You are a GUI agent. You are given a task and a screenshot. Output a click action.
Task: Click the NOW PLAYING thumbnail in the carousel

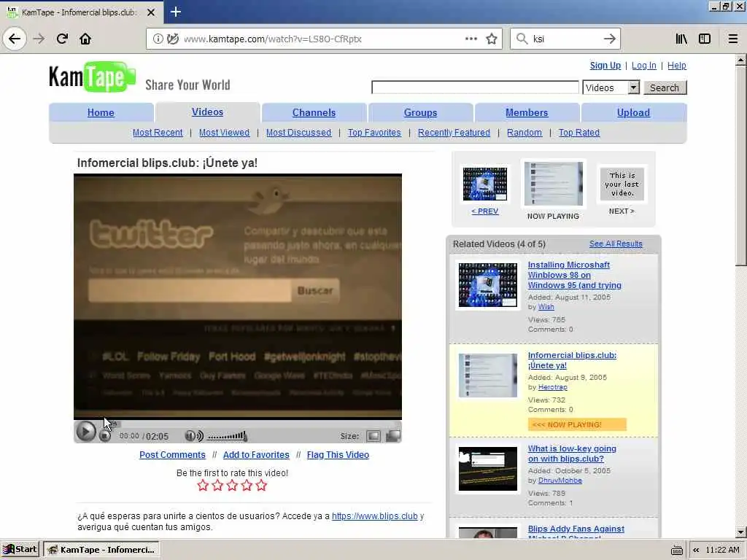point(553,184)
